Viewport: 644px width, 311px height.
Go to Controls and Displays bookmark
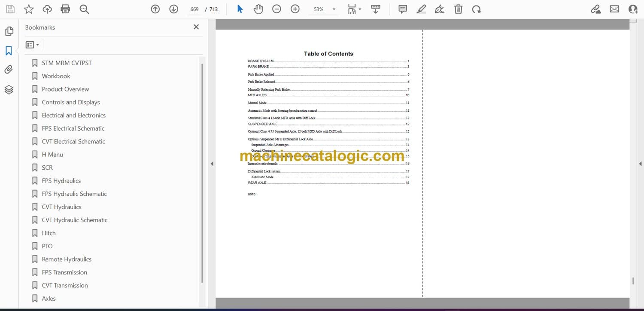tap(71, 102)
